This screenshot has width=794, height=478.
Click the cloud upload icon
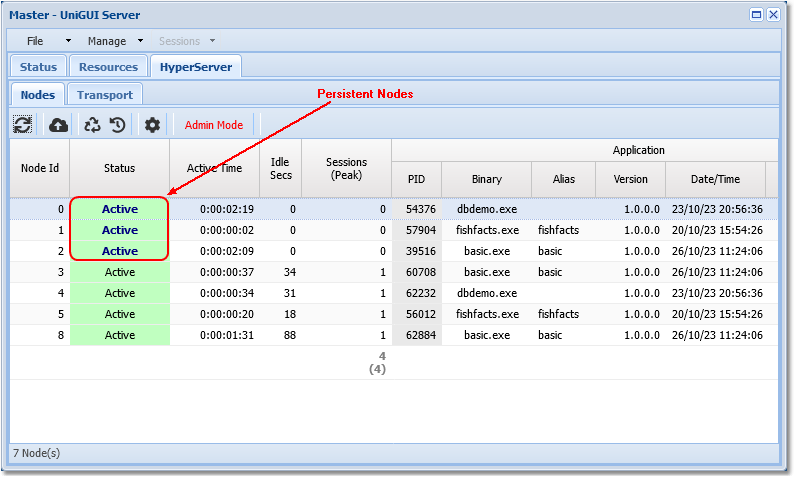click(58, 125)
